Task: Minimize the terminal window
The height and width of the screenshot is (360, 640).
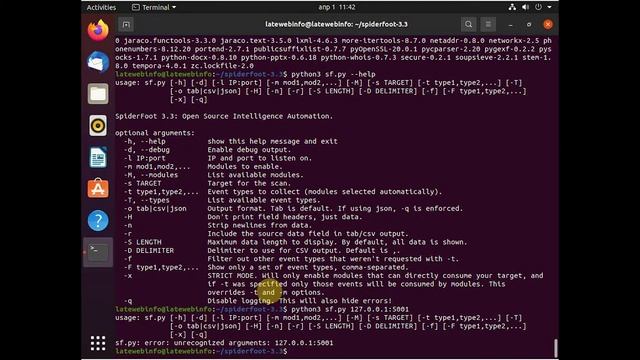Action: click(x=511, y=24)
